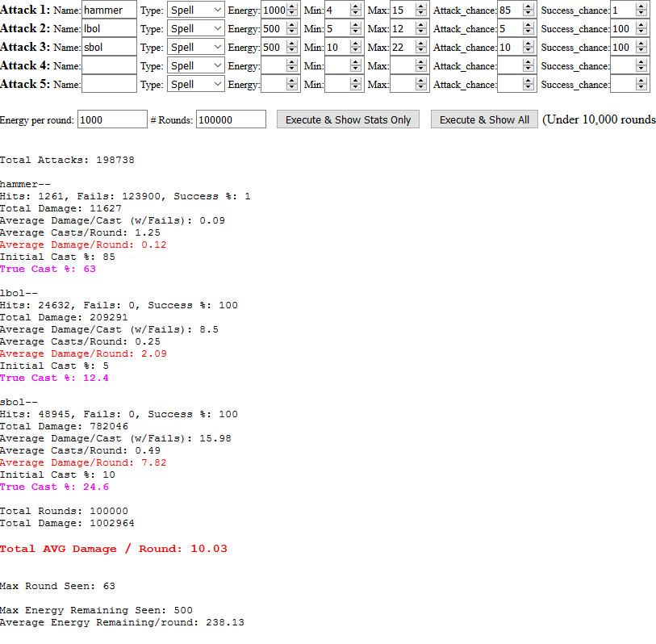Screen dimensions: 656x644
Task: Focus the Attack 2 Name field containing lbol
Action: pyautogui.click(x=109, y=28)
